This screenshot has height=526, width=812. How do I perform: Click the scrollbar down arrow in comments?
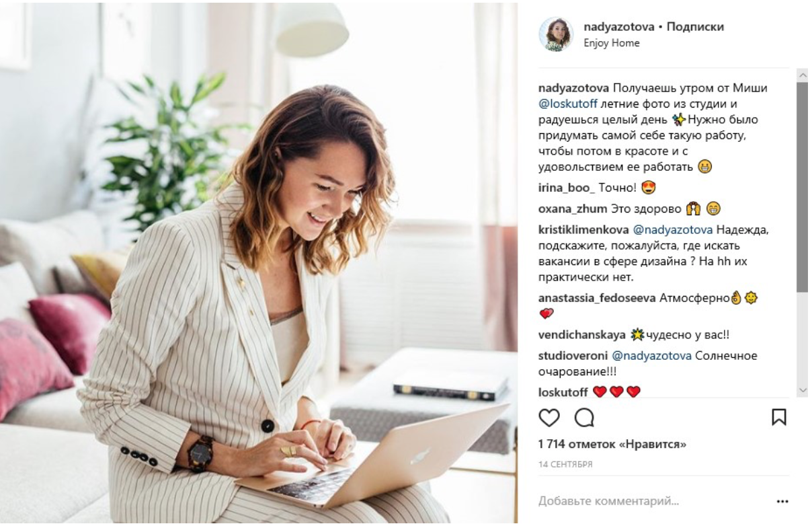[x=801, y=390]
